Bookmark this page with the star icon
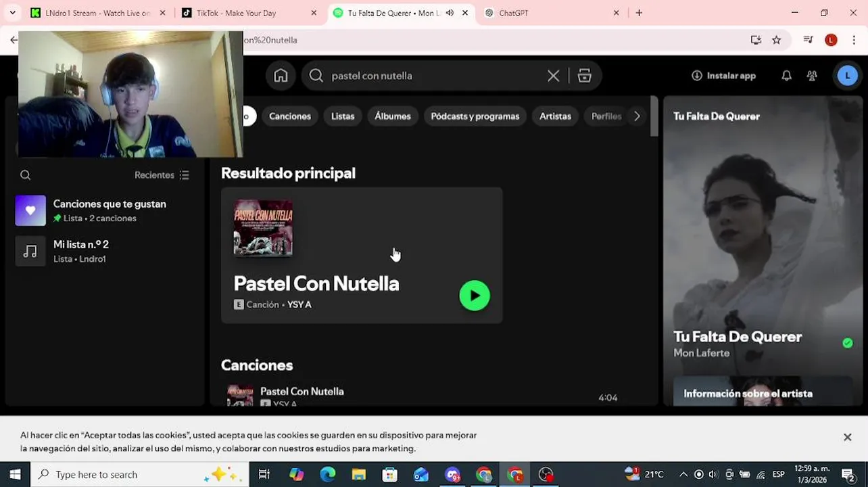This screenshot has height=487, width=868. [x=777, y=40]
